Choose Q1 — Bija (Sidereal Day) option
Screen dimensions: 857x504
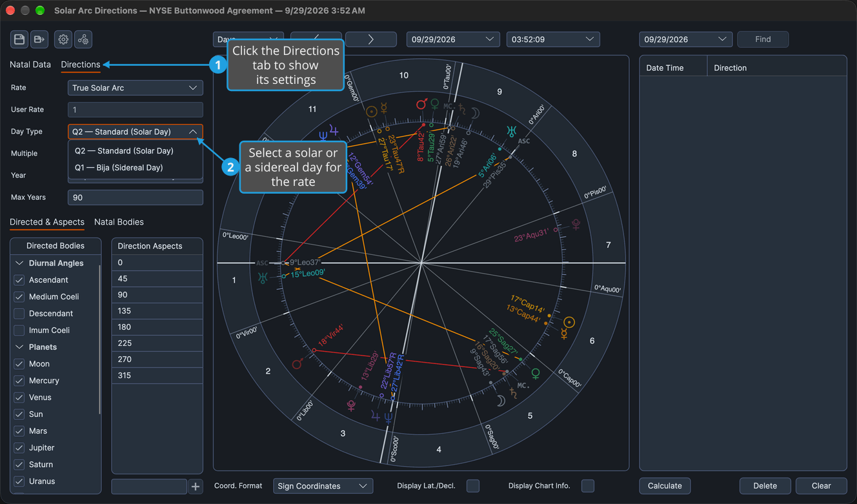[x=136, y=168]
